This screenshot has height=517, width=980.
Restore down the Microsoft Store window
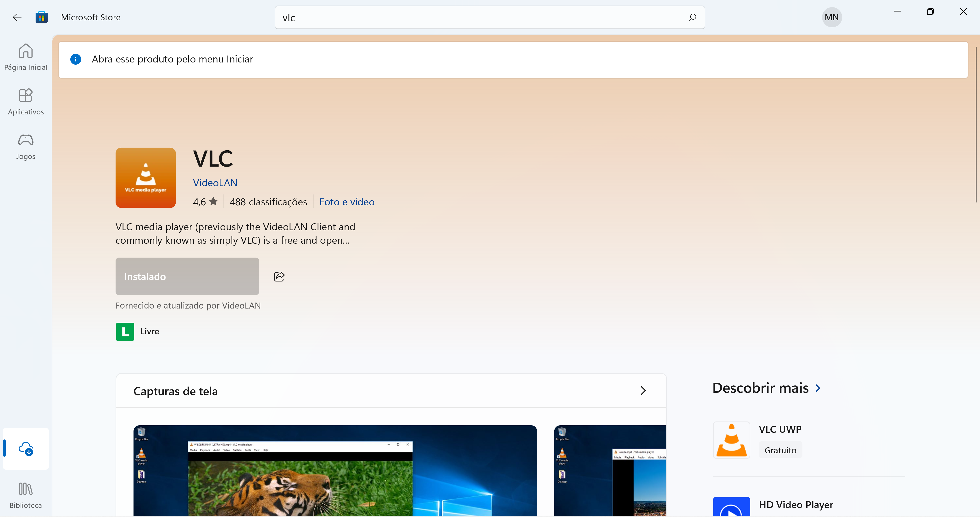pyautogui.click(x=930, y=11)
